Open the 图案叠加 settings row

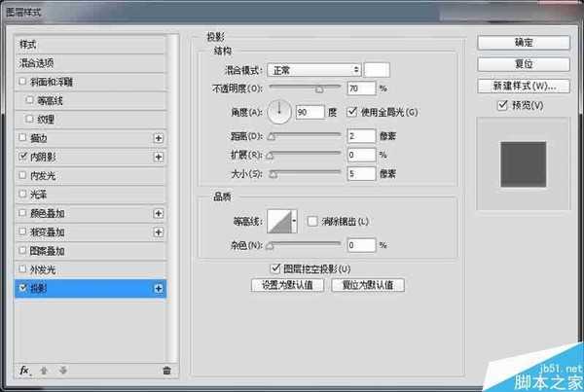pos(91,251)
